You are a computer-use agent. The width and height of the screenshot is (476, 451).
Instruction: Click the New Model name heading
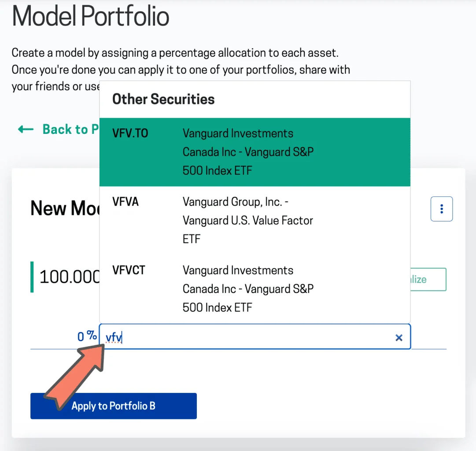[x=65, y=208]
